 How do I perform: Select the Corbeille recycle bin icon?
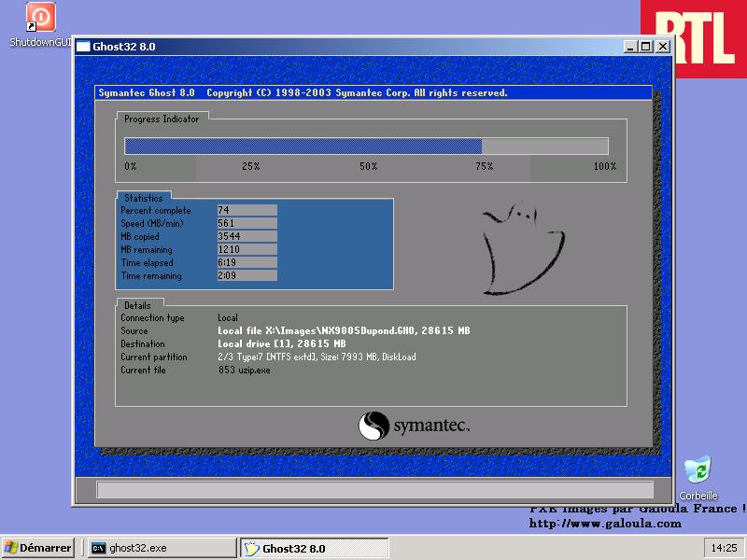tap(698, 478)
